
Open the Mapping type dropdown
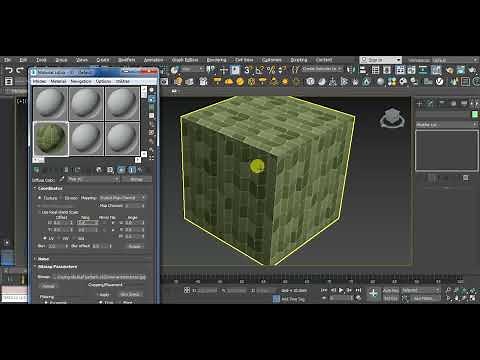click(122, 198)
